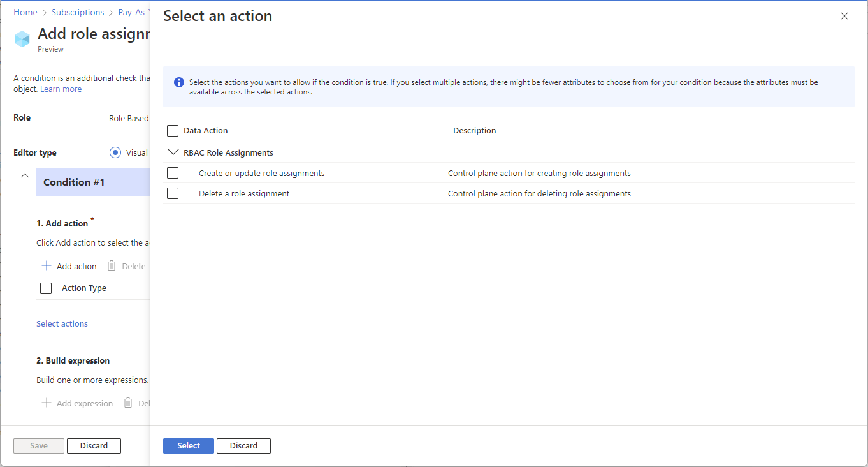
Task: Click the plus icon for Add expression
Action: [46, 403]
